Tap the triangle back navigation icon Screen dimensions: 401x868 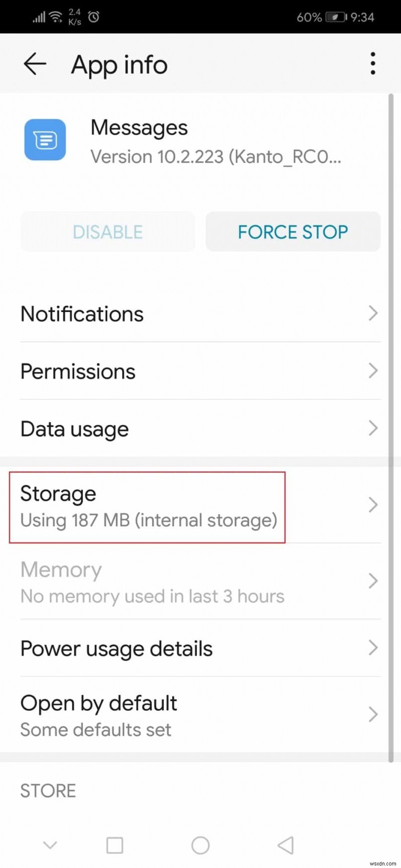[285, 845]
